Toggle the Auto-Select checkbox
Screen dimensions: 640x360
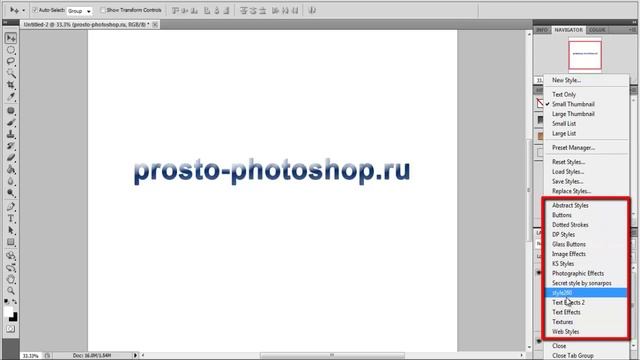click(x=35, y=10)
